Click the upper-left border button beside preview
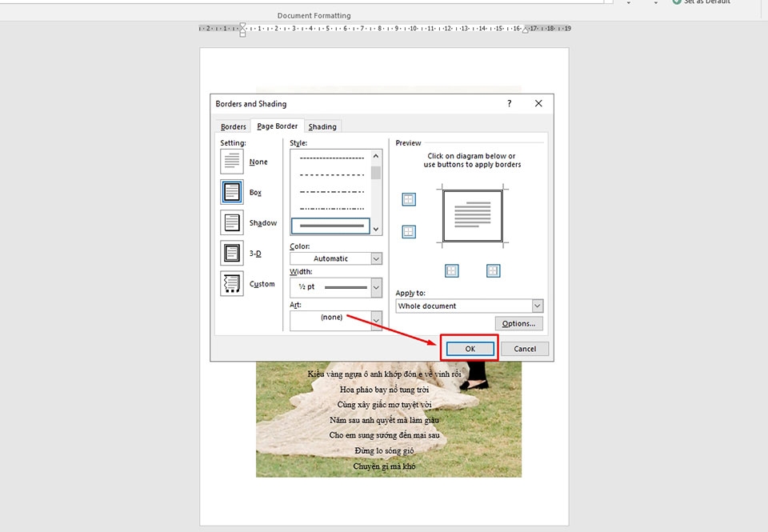 click(x=409, y=198)
